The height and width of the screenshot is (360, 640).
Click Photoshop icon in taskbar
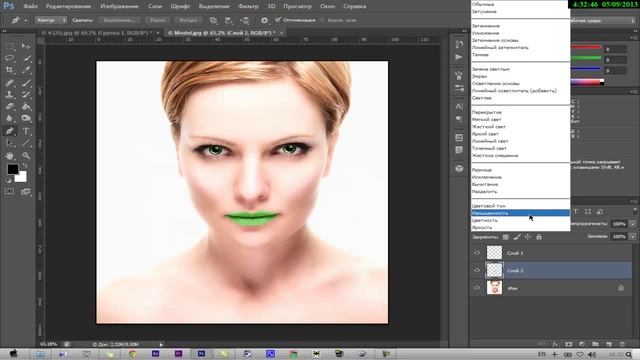coord(201,353)
